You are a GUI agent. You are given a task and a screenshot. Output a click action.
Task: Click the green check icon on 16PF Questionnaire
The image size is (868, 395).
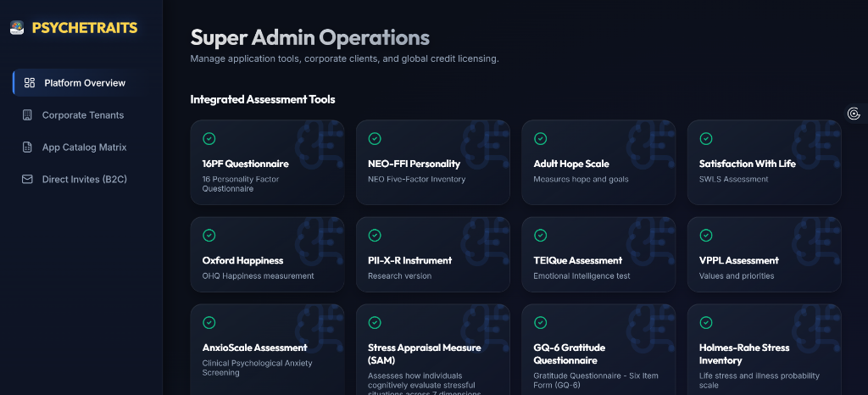pyautogui.click(x=209, y=139)
